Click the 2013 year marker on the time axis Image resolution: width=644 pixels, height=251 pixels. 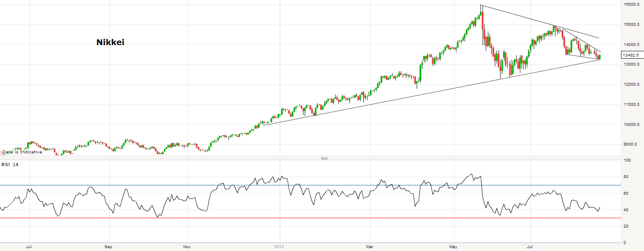279,246
